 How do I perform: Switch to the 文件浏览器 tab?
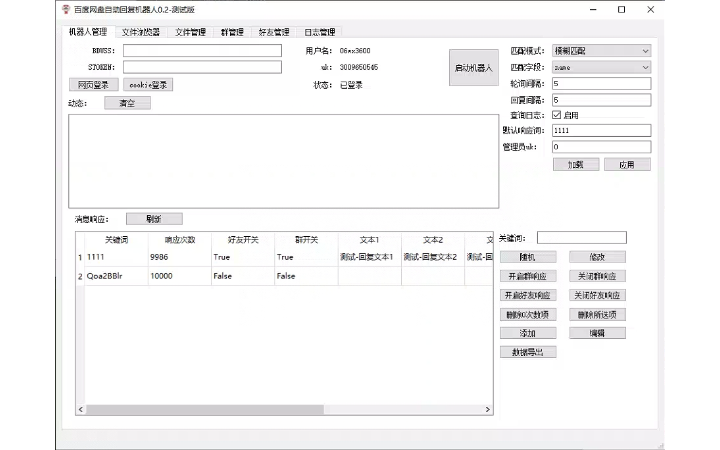[140, 32]
